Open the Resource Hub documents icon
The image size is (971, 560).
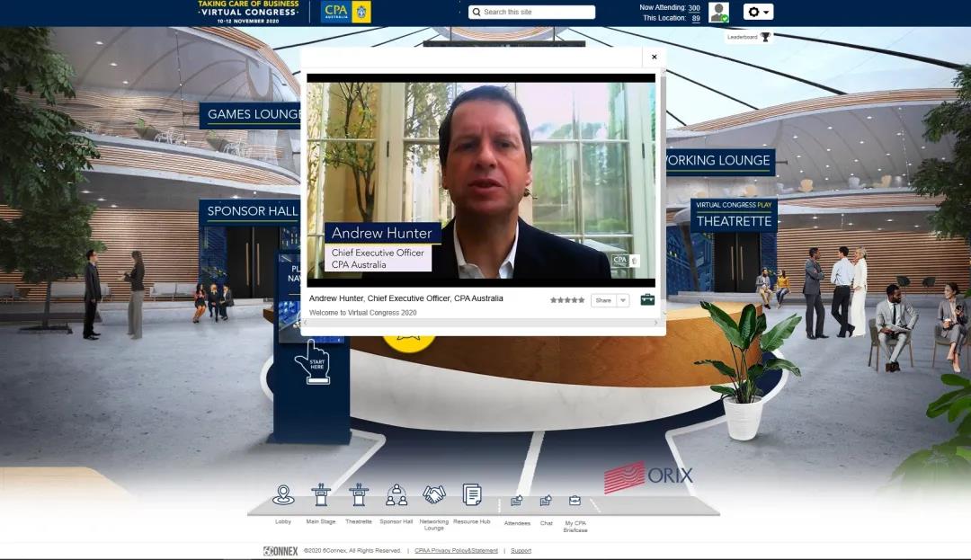pos(472,495)
